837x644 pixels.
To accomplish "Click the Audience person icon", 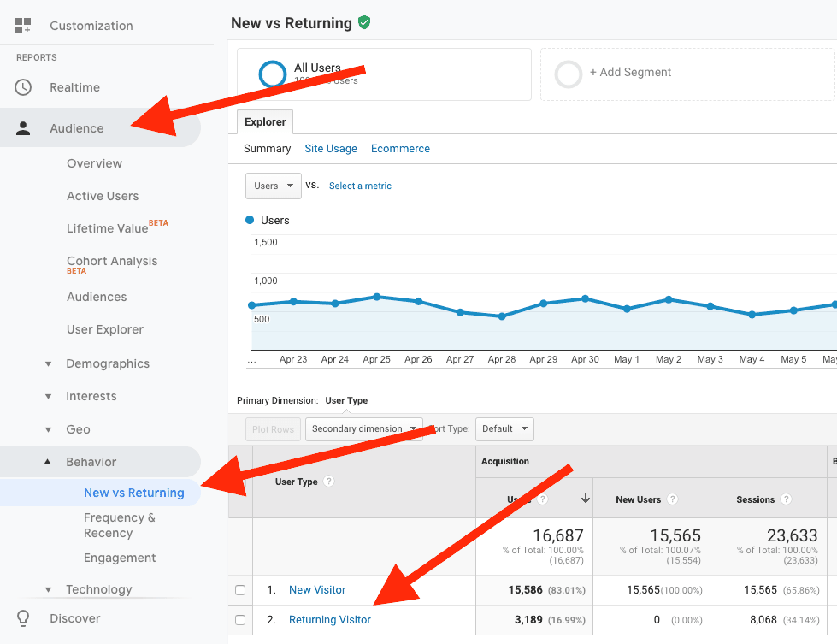I will (23, 128).
